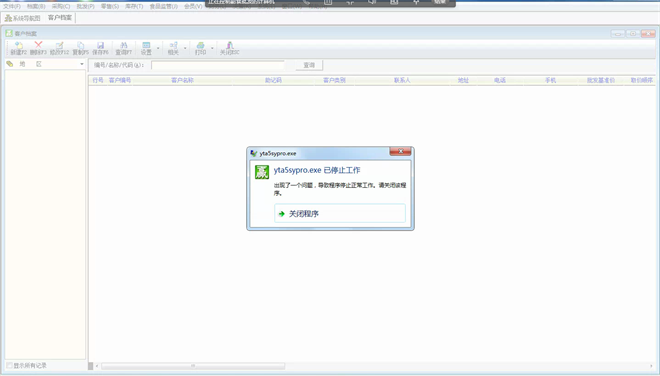Expand the 设置 toolbar dropdown arrow
The width and height of the screenshot is (660, 376).
[158, 48]
